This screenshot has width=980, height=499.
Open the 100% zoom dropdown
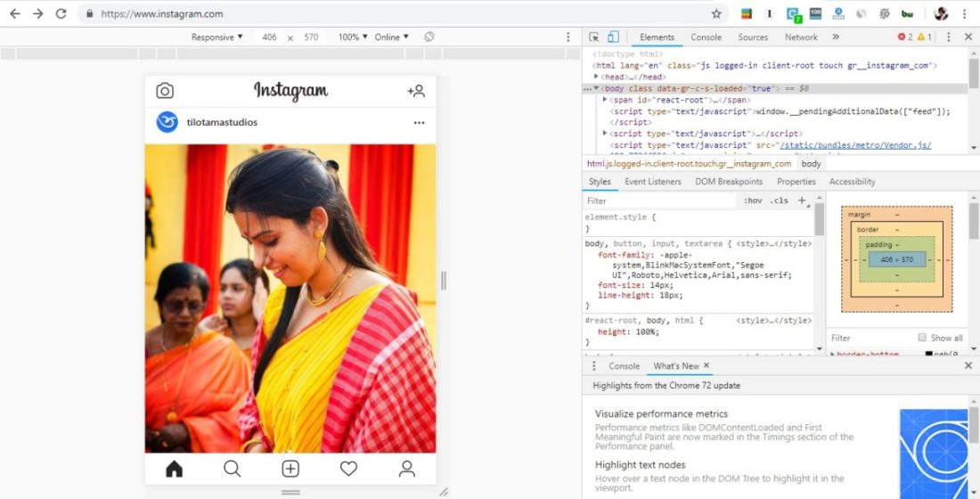tap(353, 37)
